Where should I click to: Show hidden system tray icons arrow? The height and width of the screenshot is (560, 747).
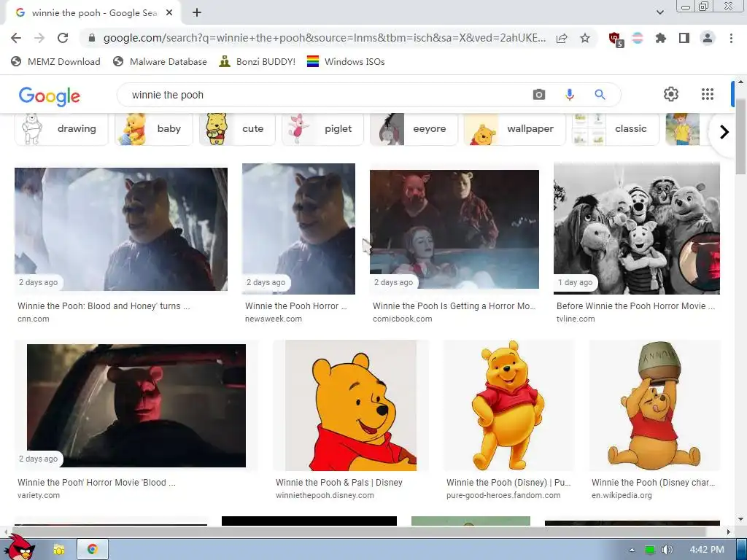click(632, 550)
